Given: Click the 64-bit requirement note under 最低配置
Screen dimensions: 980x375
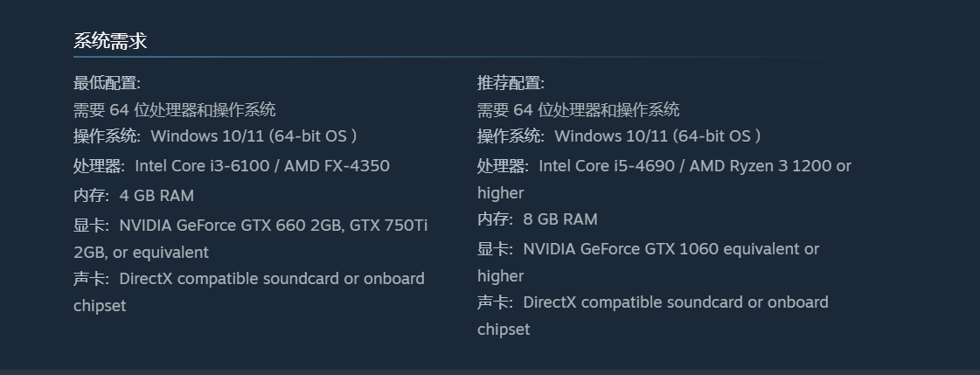Looking at the screenshot, I should [x=174, y=109].
